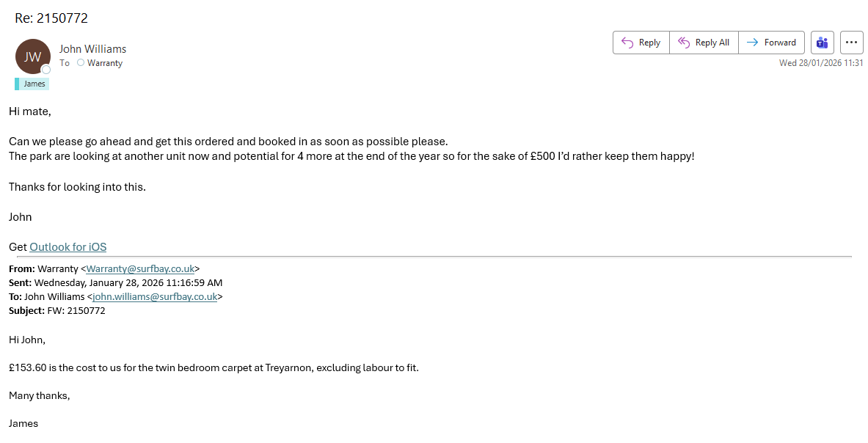Image resolution: width=868 pixels, height=443 pixels.
Task: Click 'Thanks for looking into this.' line
Action: pos(77,187)
